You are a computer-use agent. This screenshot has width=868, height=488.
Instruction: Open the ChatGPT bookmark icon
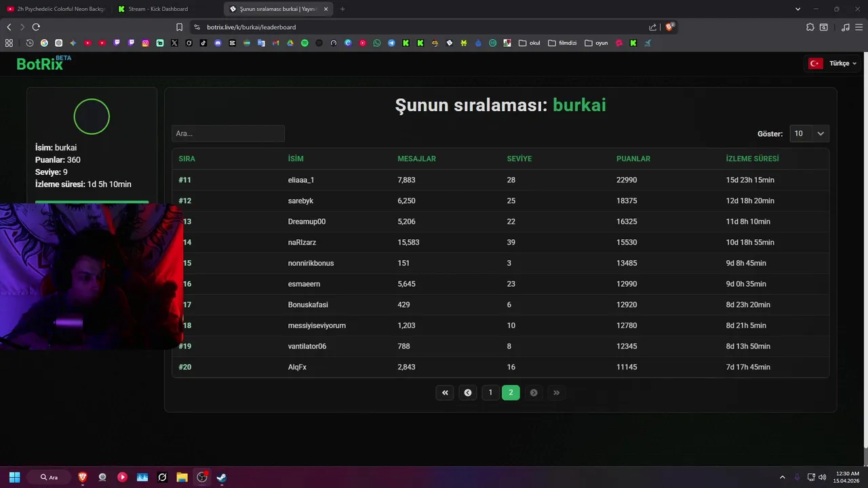[x=59, y=43]
